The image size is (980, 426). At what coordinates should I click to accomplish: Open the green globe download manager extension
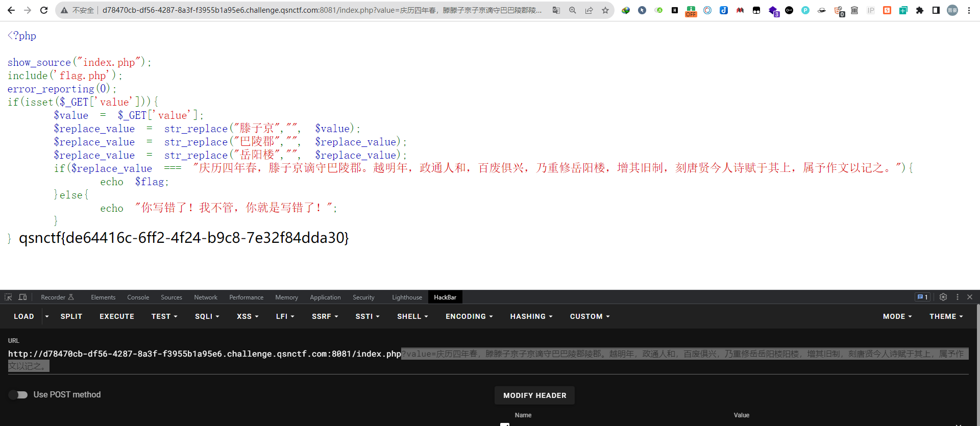[626, 10]
